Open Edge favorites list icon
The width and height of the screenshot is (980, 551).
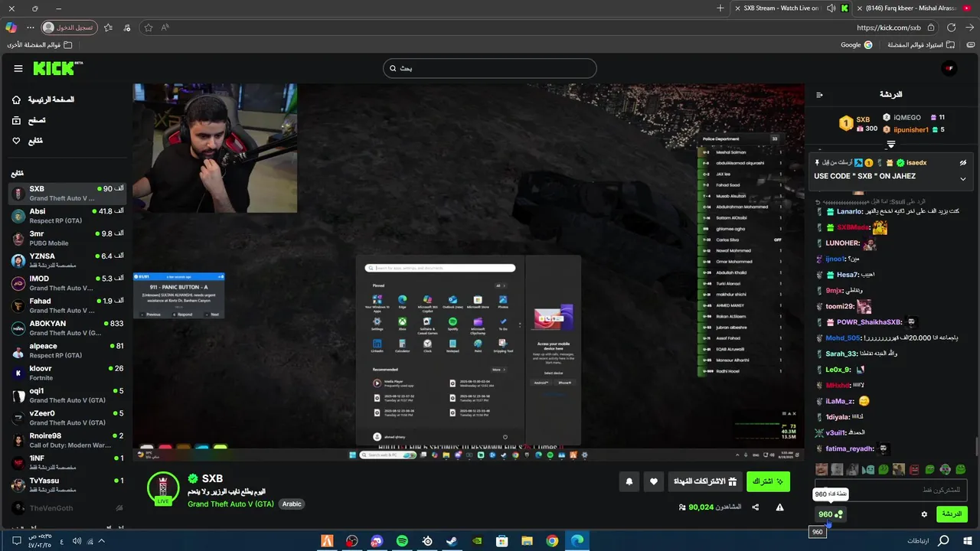pos(108,28)
